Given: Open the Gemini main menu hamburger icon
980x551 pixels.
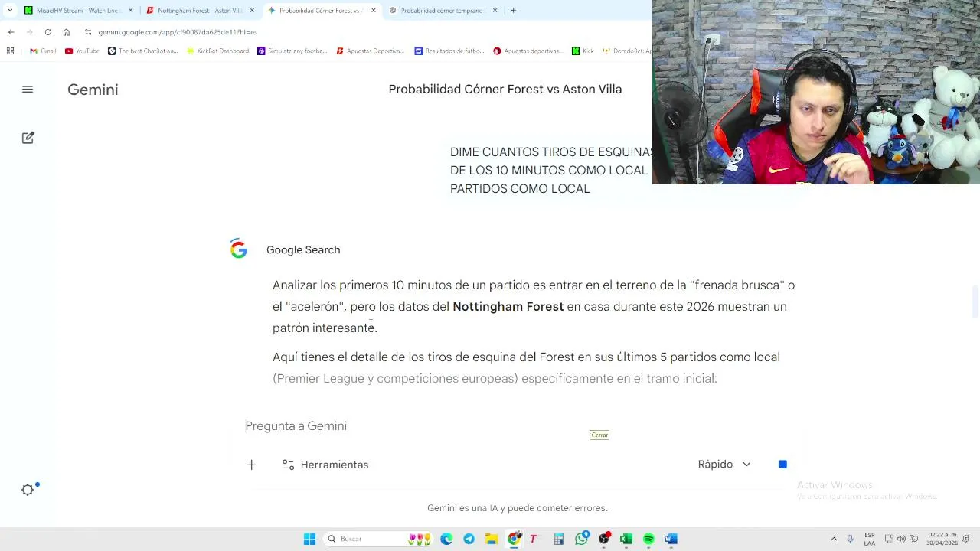Looking at the screenshot, I should (28, 90).
